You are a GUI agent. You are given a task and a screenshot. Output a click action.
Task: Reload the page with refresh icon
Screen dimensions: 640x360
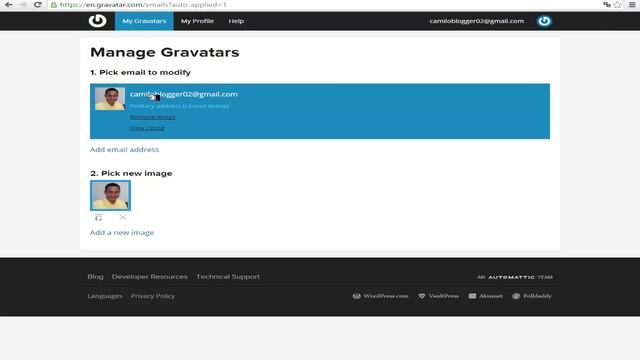38,4
